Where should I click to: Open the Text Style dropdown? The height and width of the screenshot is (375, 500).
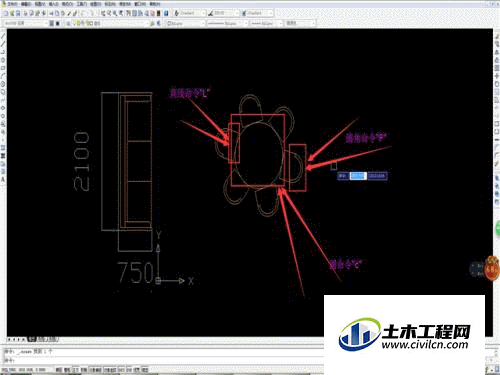click(193, 13)
